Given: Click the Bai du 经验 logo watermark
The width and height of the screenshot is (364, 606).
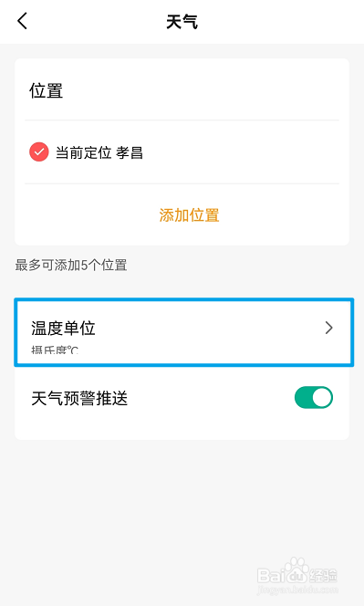Looking at the screenshot, I should pyautogui.click(x=297, y=571).
